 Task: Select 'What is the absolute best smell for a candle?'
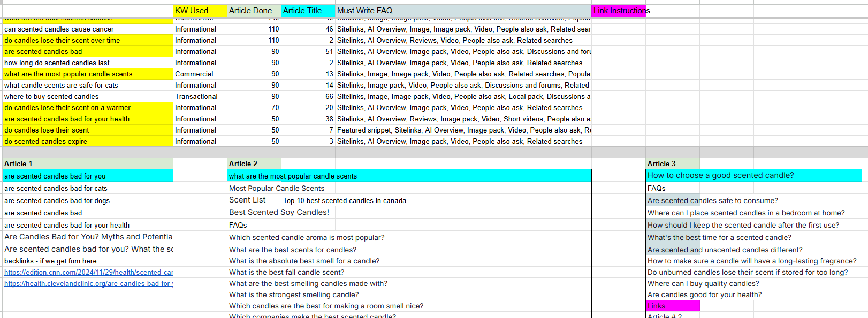[304, 261]
